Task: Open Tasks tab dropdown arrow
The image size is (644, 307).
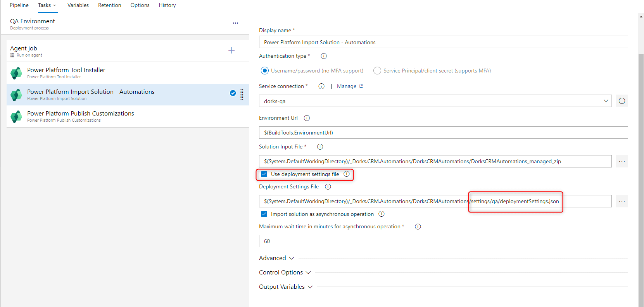Action: tap(54, 5)
